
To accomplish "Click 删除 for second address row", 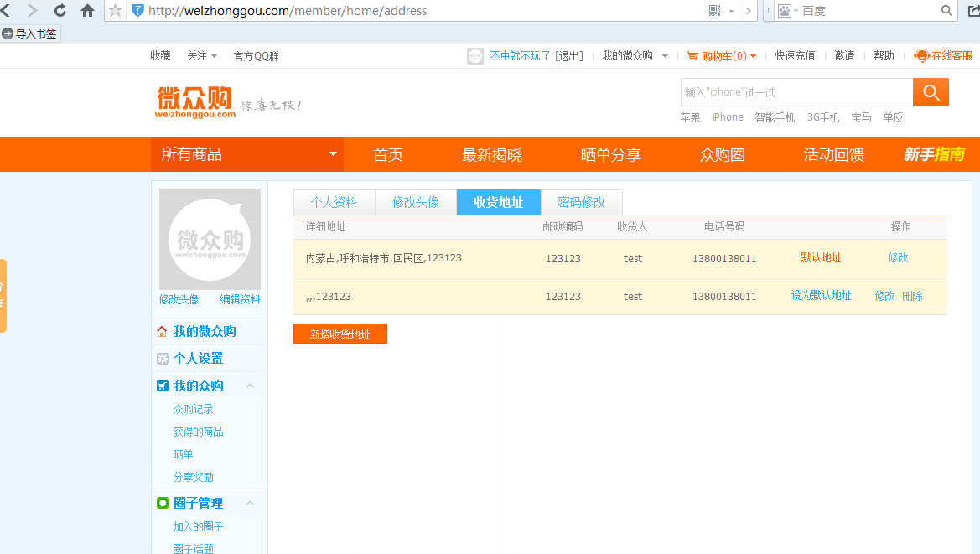I will pyautogui.click(x=912, y=296).
